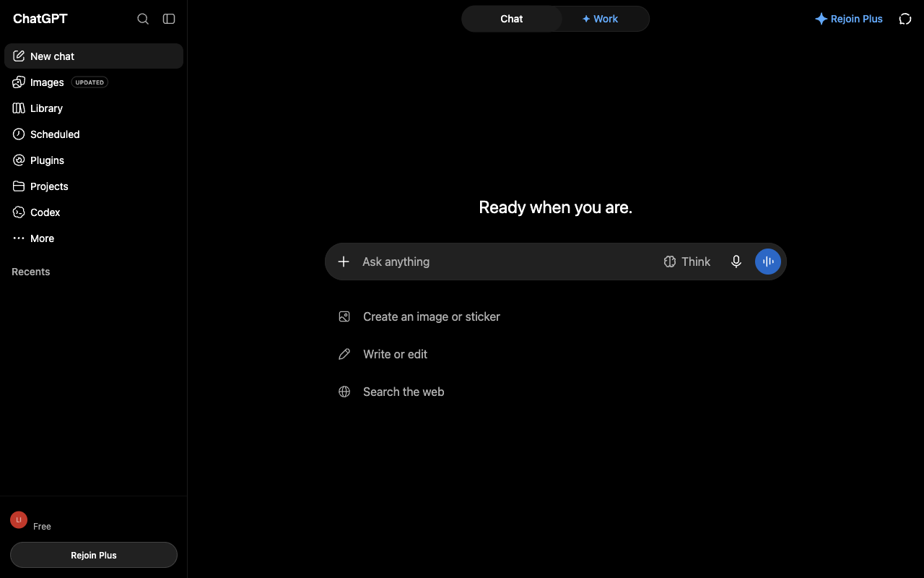Select New chat in the sidebar
The image size is (924, 578).
click(x=94, y=56)
